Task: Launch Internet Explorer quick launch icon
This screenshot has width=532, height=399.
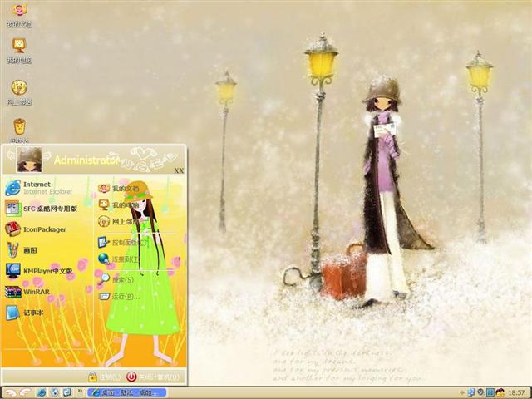Action: [x=42, y=392]
